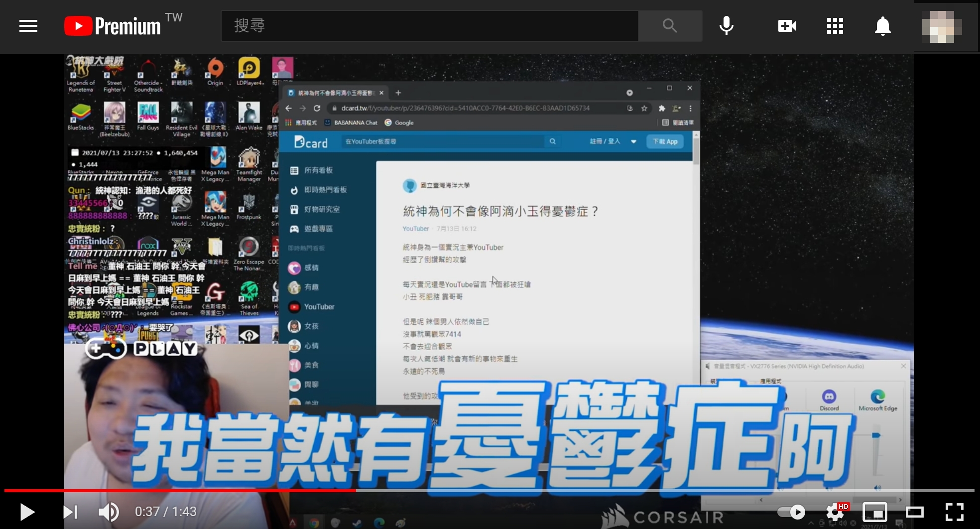The image size is (980, 529).
Task: Open the YouTube guide hamburger menu
Action: pyautogui.click(x=28, y=26)
